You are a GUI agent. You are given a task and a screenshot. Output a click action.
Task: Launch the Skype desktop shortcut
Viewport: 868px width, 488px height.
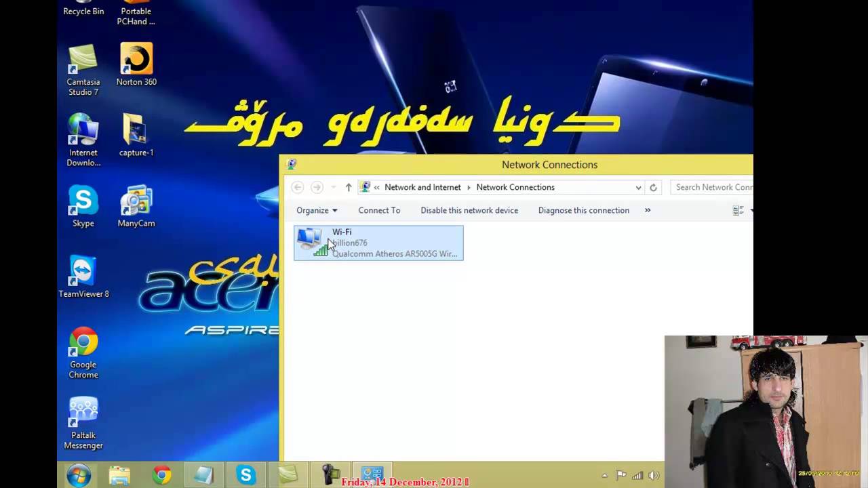(83, 206)
